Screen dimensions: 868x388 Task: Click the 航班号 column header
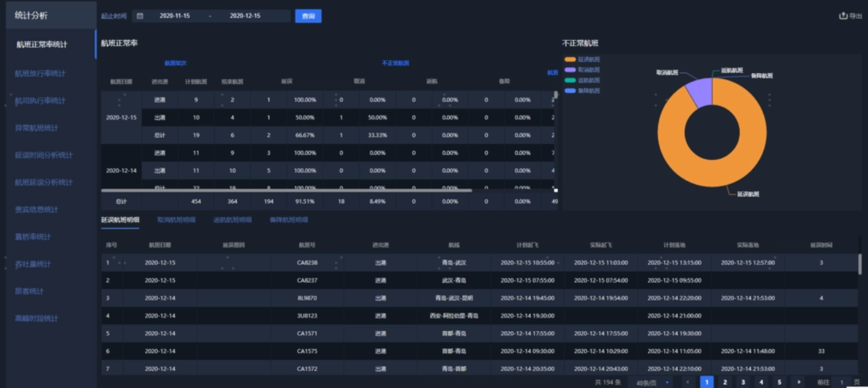coord(307,245)
